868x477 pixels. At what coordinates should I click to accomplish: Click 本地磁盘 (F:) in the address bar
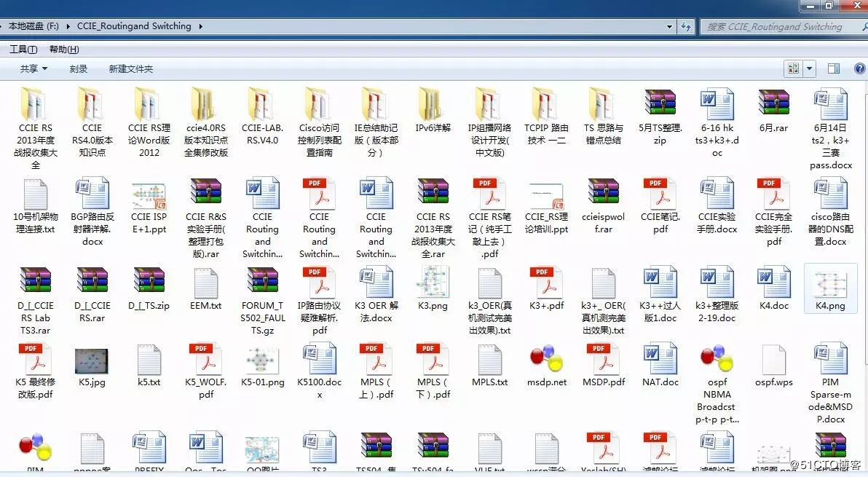pos(33,26)
